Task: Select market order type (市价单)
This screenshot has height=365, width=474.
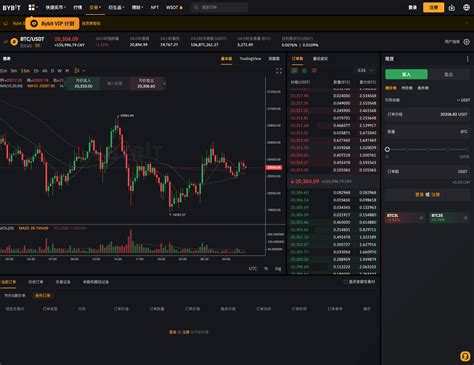Action: point(407,88)
